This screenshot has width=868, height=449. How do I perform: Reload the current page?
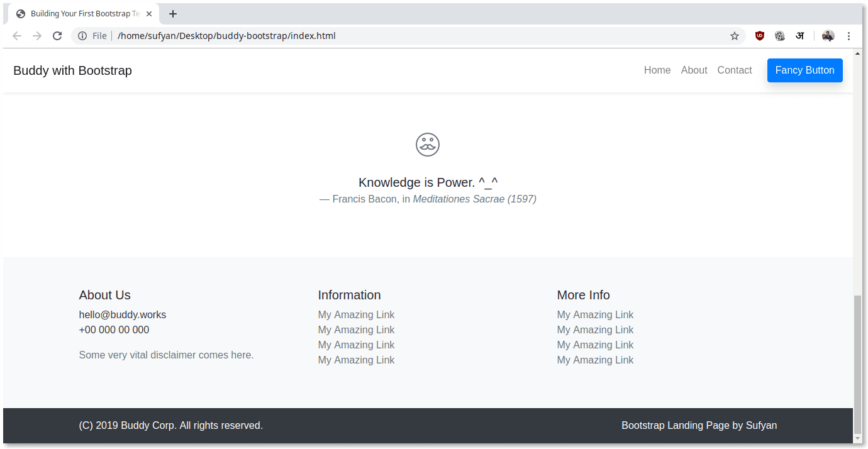pos(57,36)
